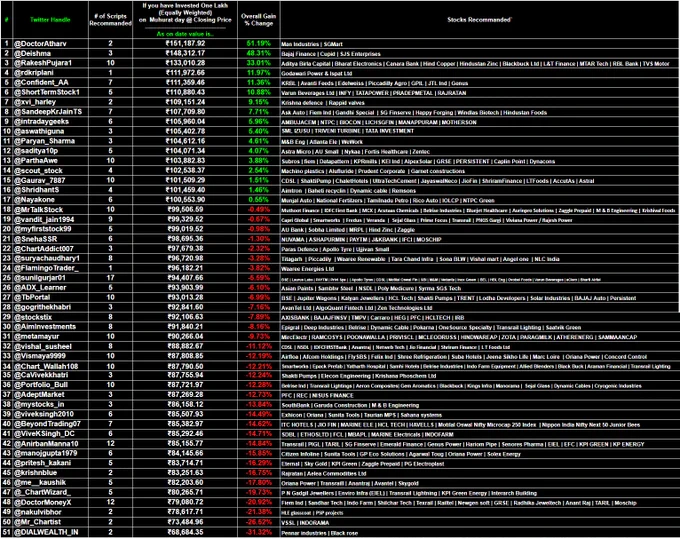Click the @SnehaSSR handle
This screenshot has width=680, height=539.
(36, 239)
